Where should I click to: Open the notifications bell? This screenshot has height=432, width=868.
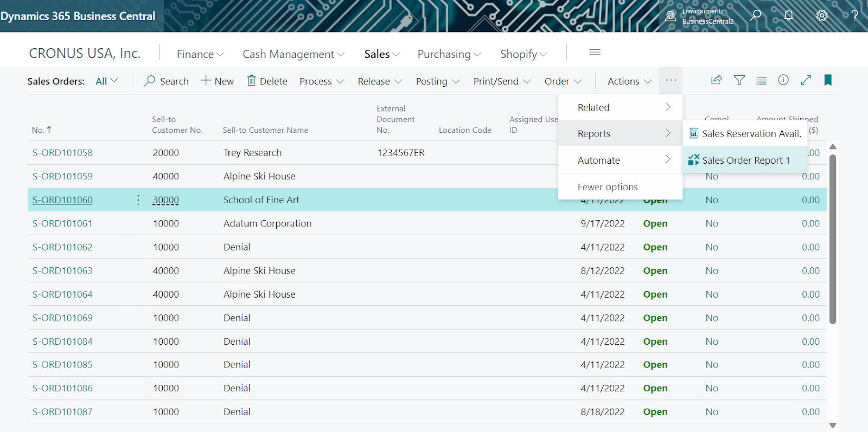point(789,15)
